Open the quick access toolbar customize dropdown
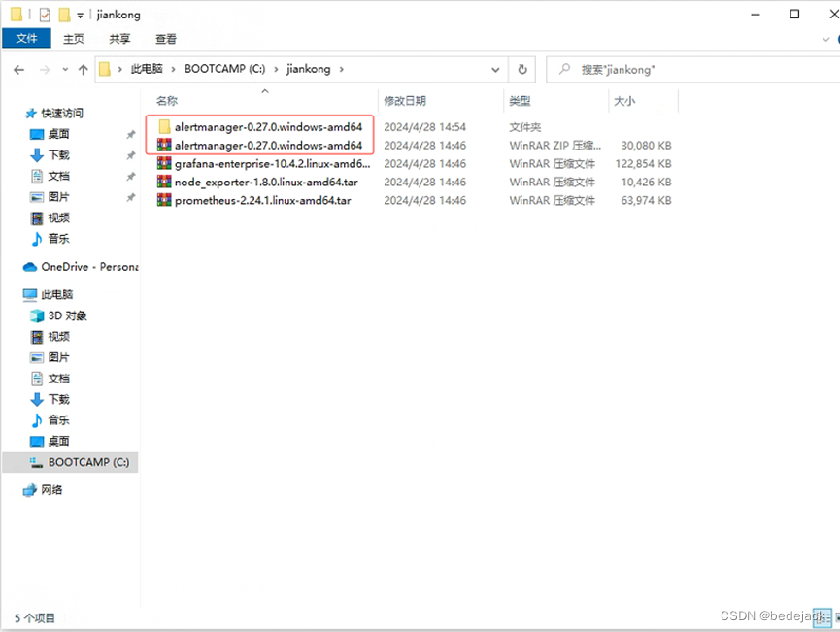This screenshot has height=632, width=840. [80, 16]
